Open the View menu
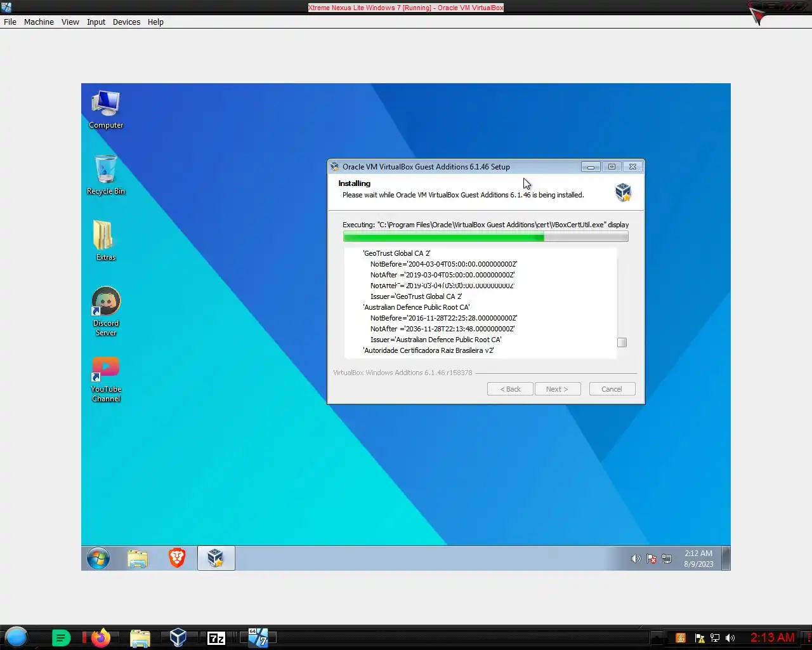This screenshot has height=650, width=812. [70, 22]
